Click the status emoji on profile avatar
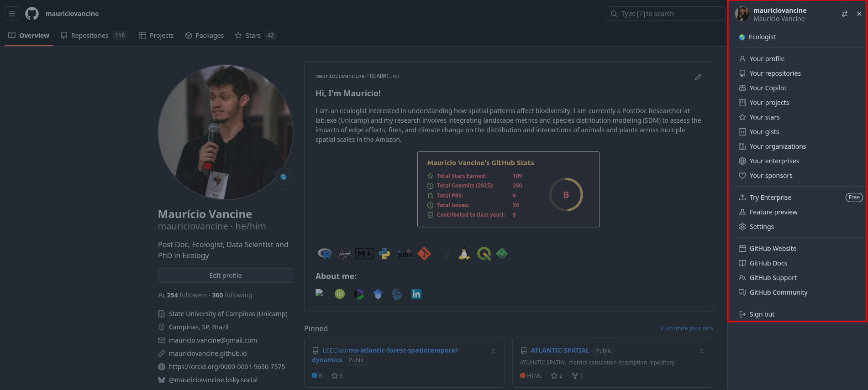Image resolution: width=868 pixels, height=390 pixels. coord(284,177)
